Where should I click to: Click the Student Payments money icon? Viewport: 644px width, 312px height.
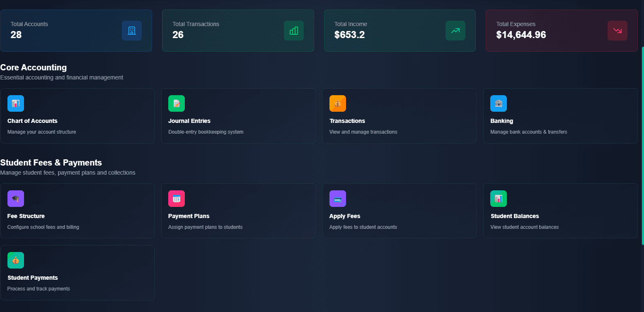[15, 260]
